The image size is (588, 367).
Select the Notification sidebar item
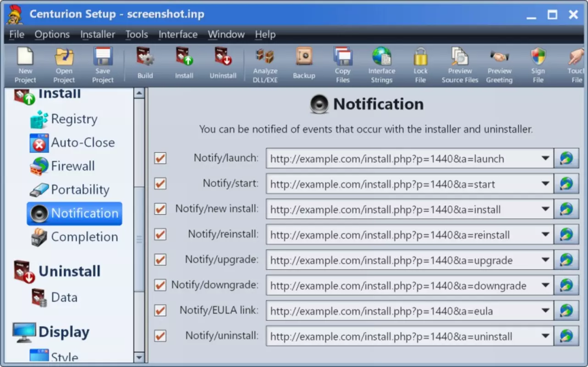[x=74, y=213]
